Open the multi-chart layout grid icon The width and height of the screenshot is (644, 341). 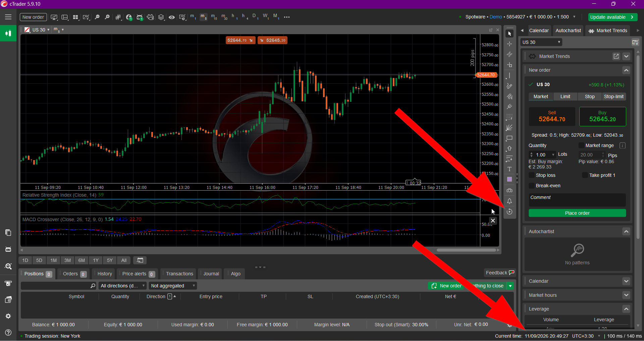click(75, 17)
